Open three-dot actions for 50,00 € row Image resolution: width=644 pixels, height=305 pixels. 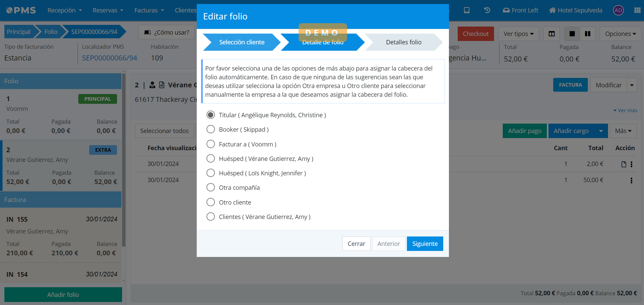tap(631, 180)
